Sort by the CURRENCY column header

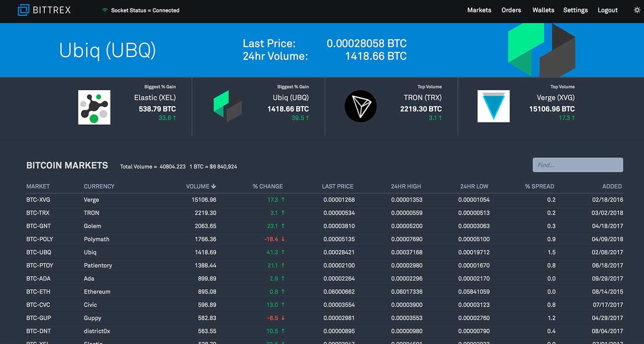click(99, 187)
